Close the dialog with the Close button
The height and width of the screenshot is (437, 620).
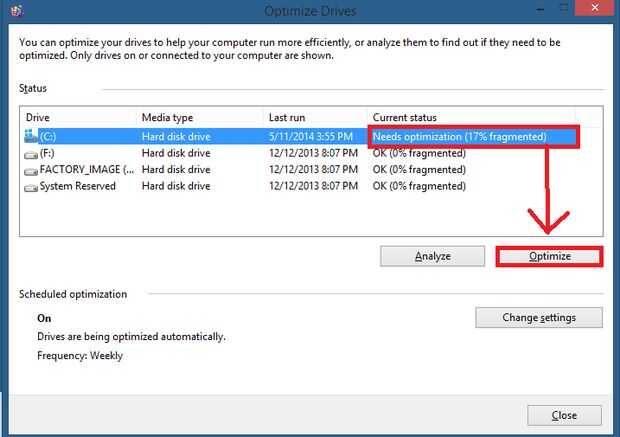coord(564,415)
